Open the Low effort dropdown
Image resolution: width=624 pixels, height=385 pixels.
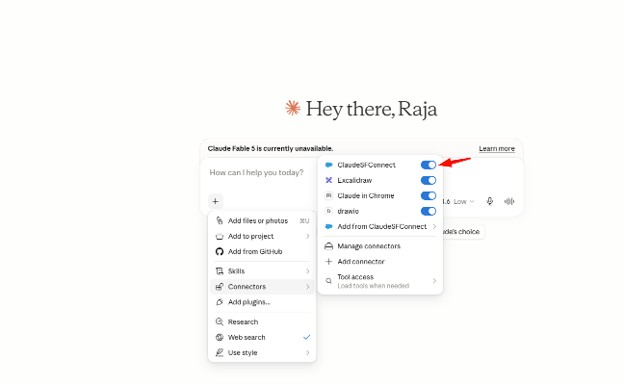click(x=464, y=201)
